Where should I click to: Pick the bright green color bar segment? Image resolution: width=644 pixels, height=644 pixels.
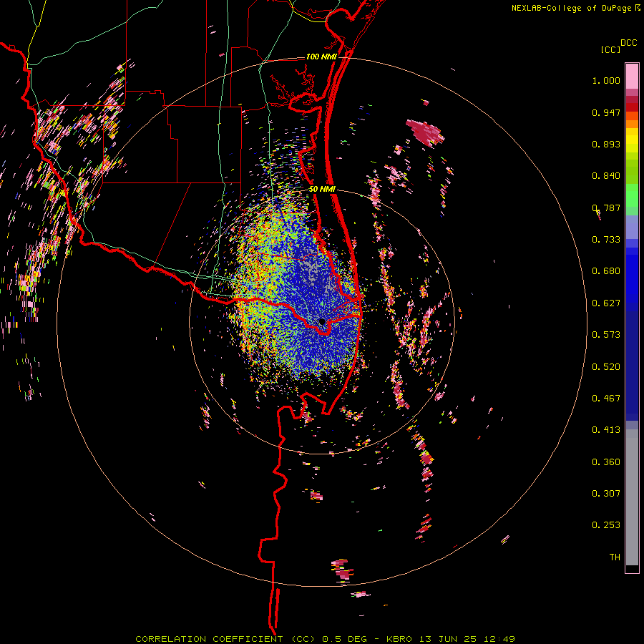[632, 195]
